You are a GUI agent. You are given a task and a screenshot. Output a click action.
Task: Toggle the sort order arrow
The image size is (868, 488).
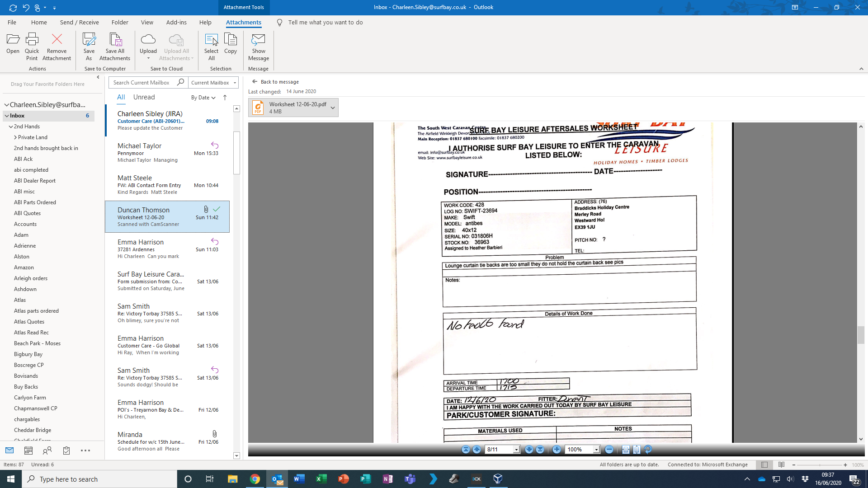pos(225,98)
